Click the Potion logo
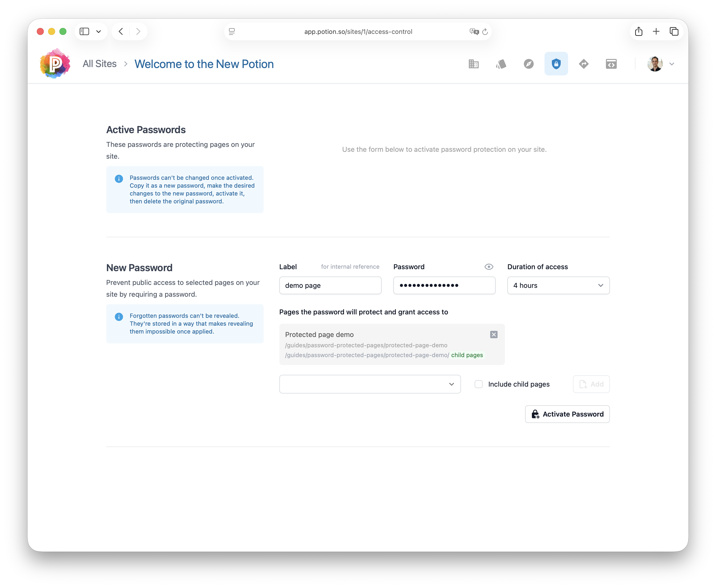 coord(55,63)
